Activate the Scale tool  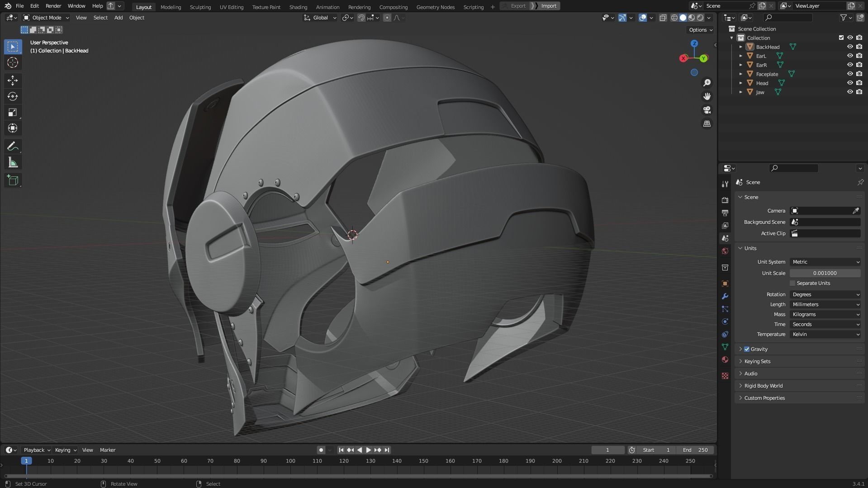tap(13, 112)
